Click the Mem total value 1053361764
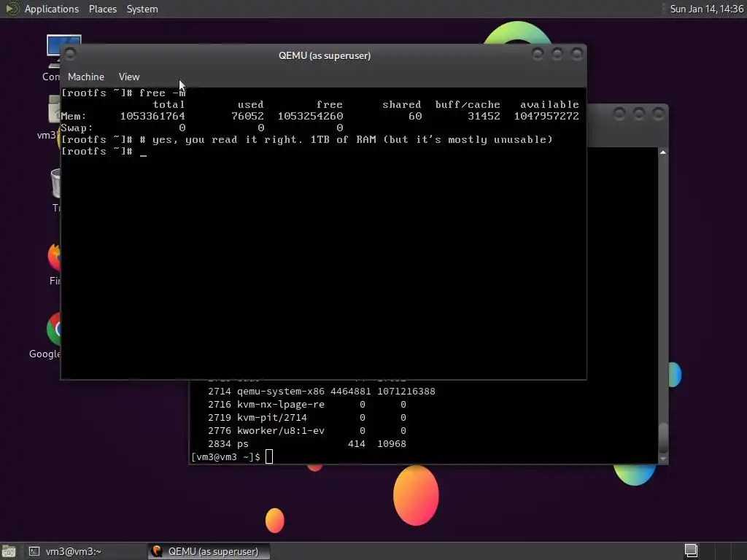 click(152, 116)
